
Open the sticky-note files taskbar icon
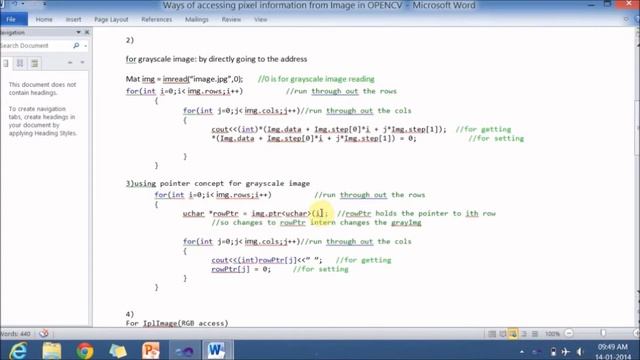click(x=118, y=351)
